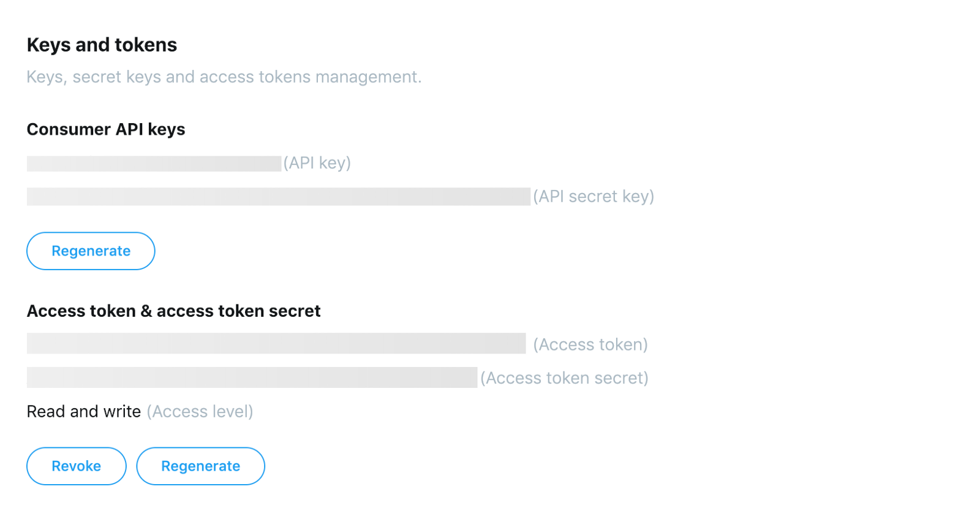
Task: Click the "Consumer API keys" heading
Action: pyautogui.click(x=106, y=129)
